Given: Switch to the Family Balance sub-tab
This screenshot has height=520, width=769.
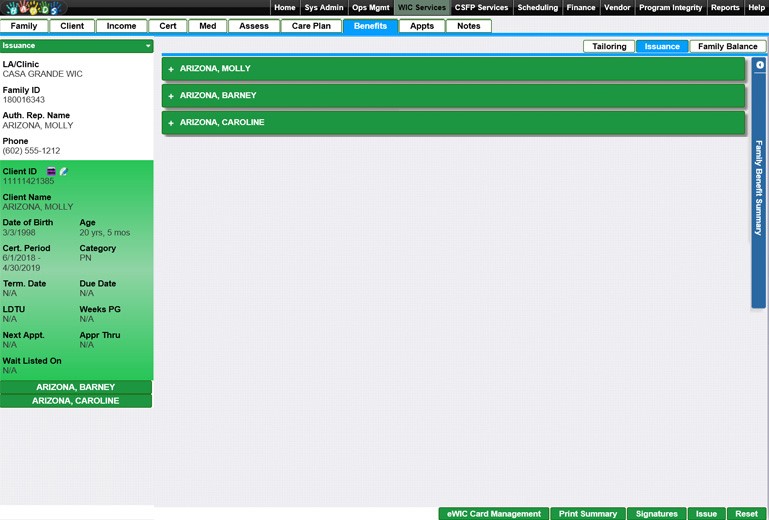Looking at the screenshot, I should [x=727, y=47].
